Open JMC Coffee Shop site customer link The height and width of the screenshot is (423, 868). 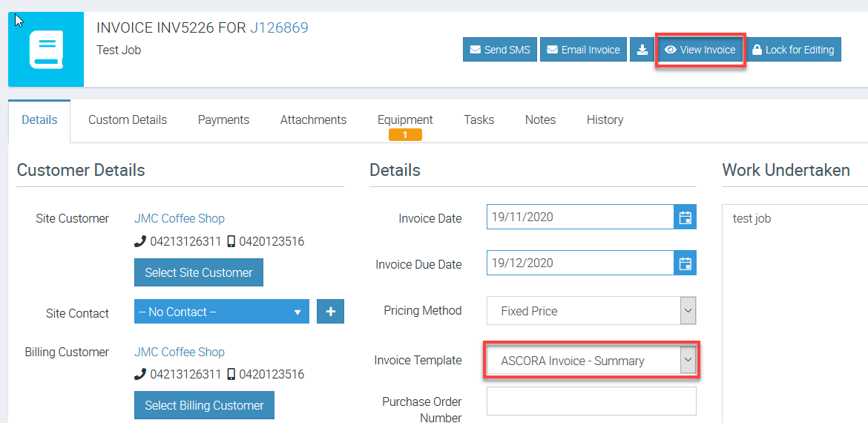click(180, 218)
